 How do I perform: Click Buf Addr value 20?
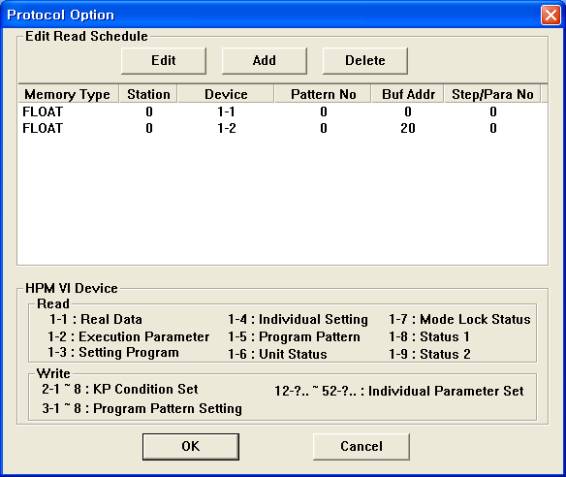click(x=408, y=128)
